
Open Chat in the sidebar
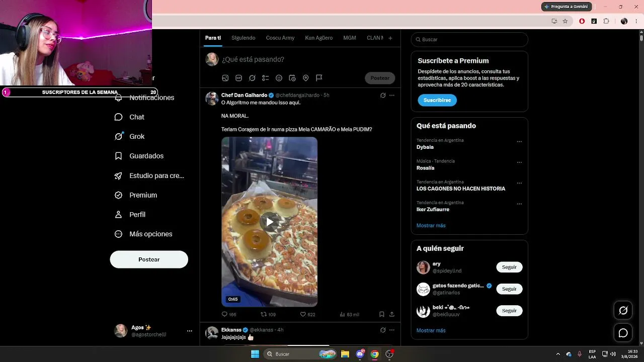(x=129, y=117)
